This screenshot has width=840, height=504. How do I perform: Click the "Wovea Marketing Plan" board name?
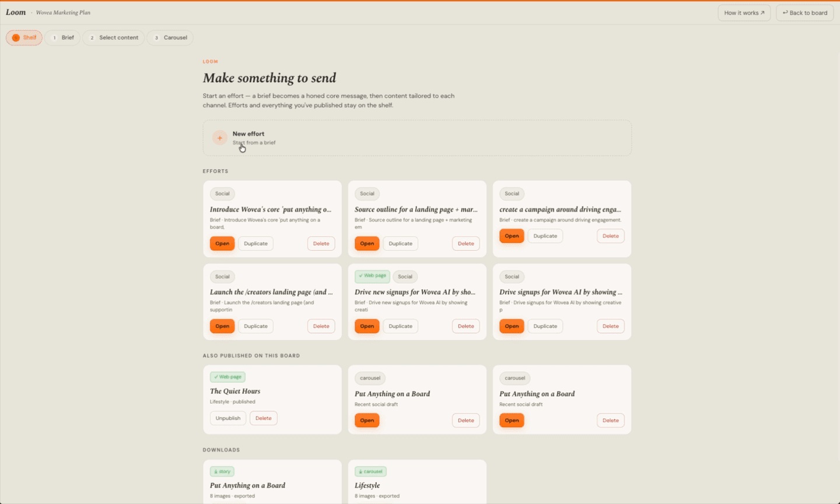tap(63, 12)
